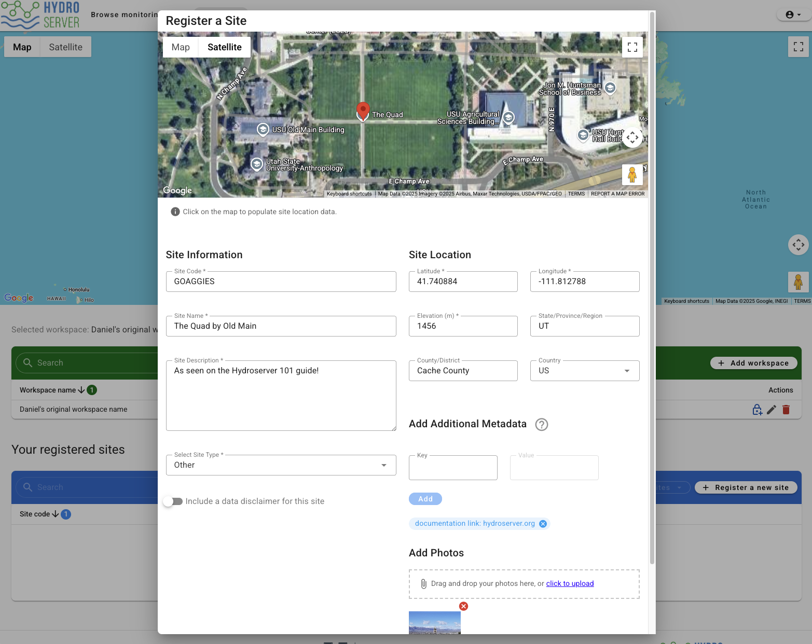This screenshot has height=644, width=812.
Task: Select Satellite tab on background map
Action: point(66,47)
